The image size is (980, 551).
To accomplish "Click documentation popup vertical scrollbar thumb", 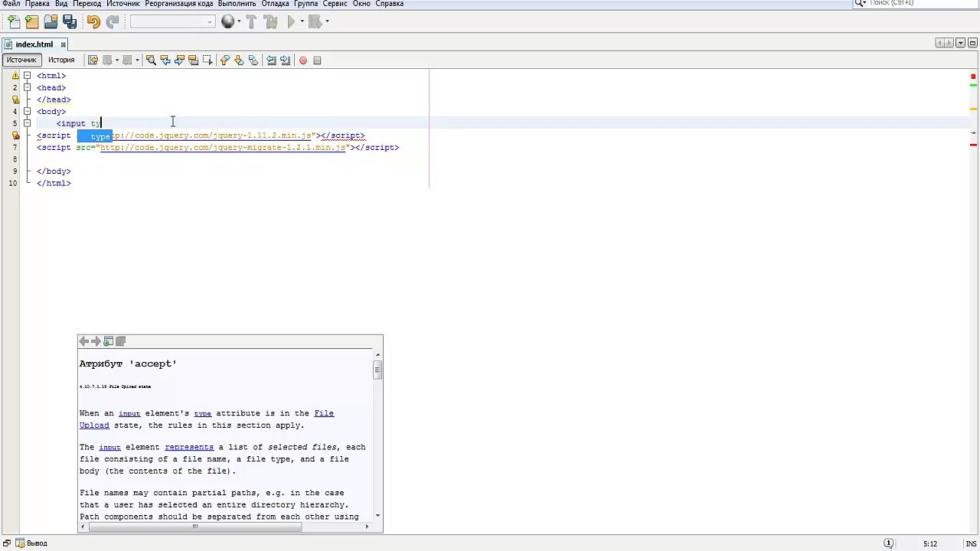I will click(x=377, y=370).
